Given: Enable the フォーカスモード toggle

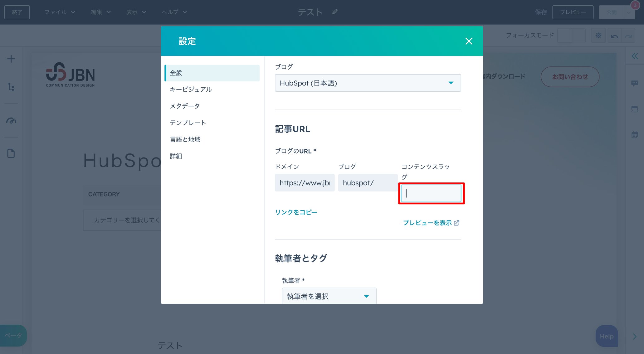Looking at the screenshot, I should click(571, 35).
